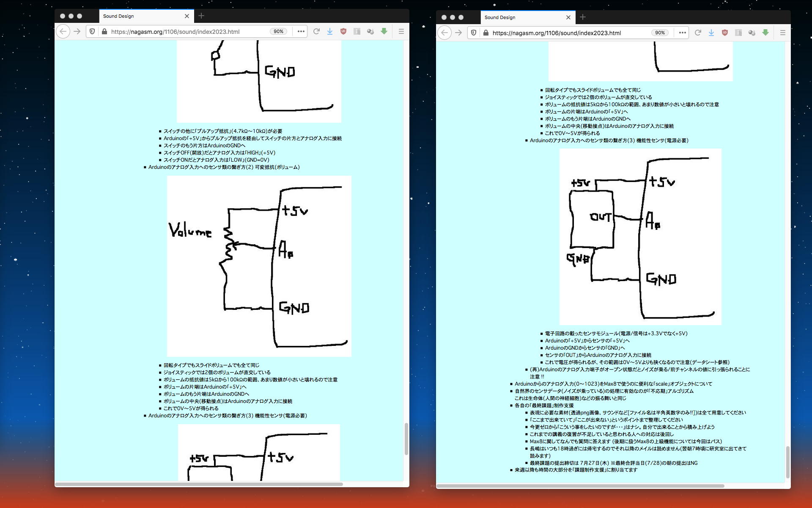Click uBlock Origin icon in right window

(x=725, y=33)
